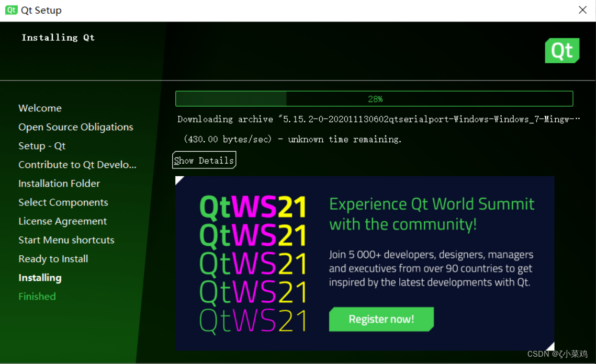Click the Qt logo in the header

point(562,51)
